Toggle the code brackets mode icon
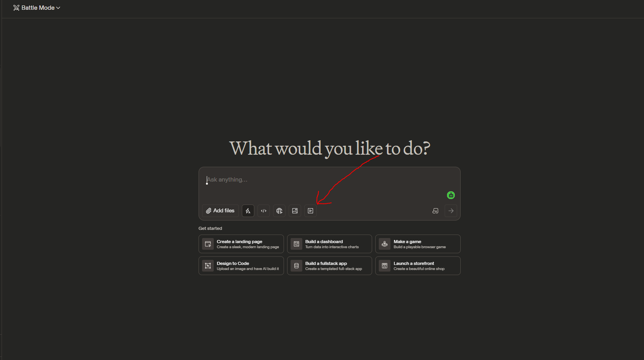 tap(264, 211)
